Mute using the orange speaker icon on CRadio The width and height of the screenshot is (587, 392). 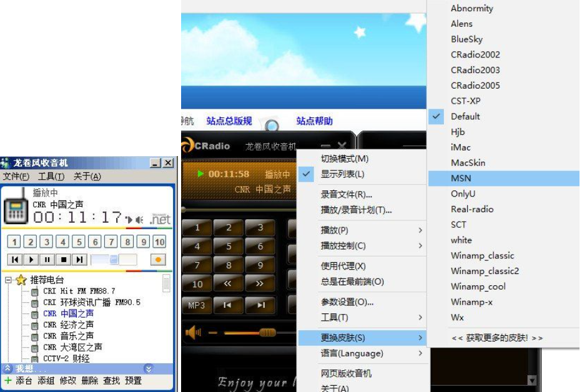coord(194,332)
